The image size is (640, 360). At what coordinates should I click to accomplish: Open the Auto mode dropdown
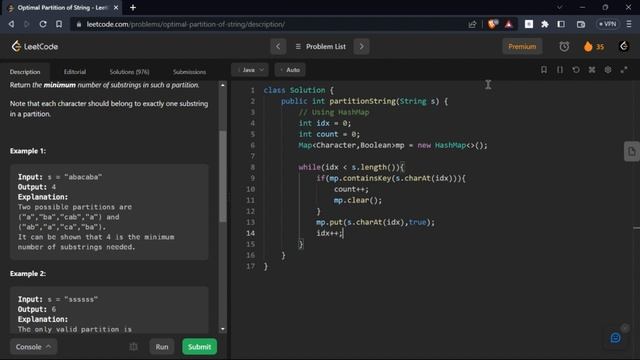point(290,70)
